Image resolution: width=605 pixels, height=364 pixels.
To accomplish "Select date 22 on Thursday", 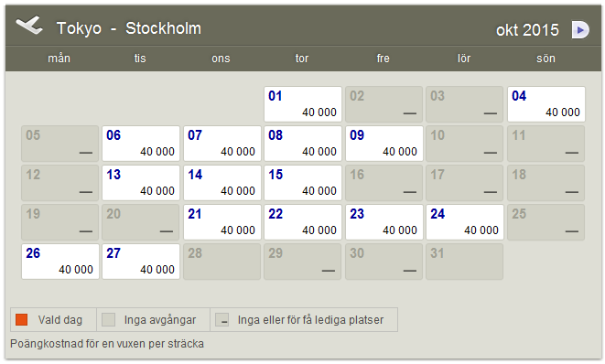I will pyautogui.click(x=303, y=222).
